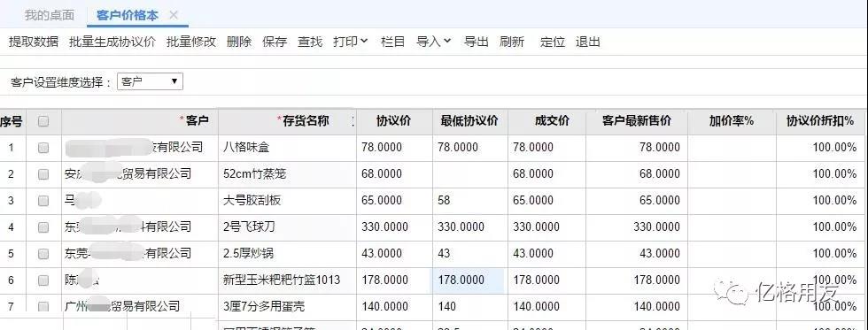Click 查找 to search records
Viewport: 868px width, 330px height.
[310, 42]
